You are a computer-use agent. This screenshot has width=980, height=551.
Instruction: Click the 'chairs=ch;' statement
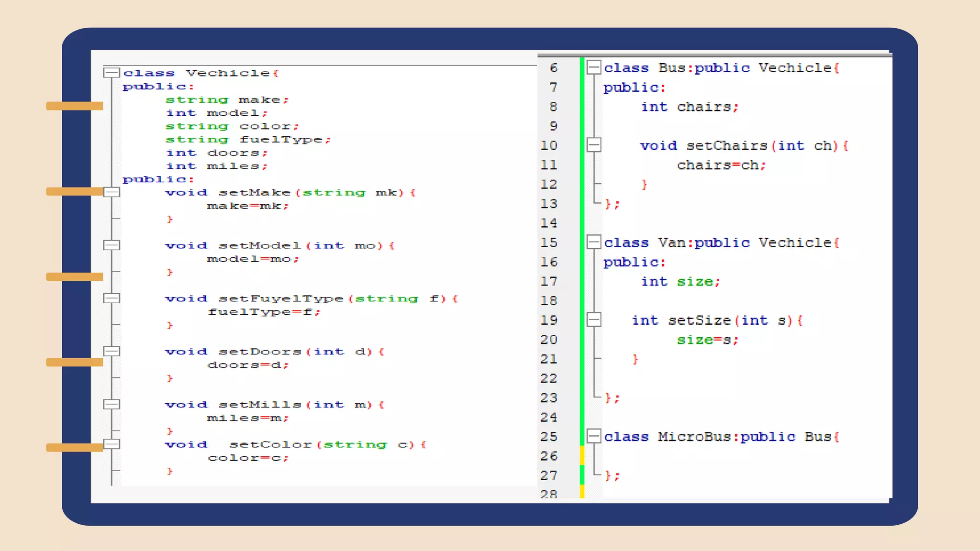pyautogui.click(x=721, y=165)
